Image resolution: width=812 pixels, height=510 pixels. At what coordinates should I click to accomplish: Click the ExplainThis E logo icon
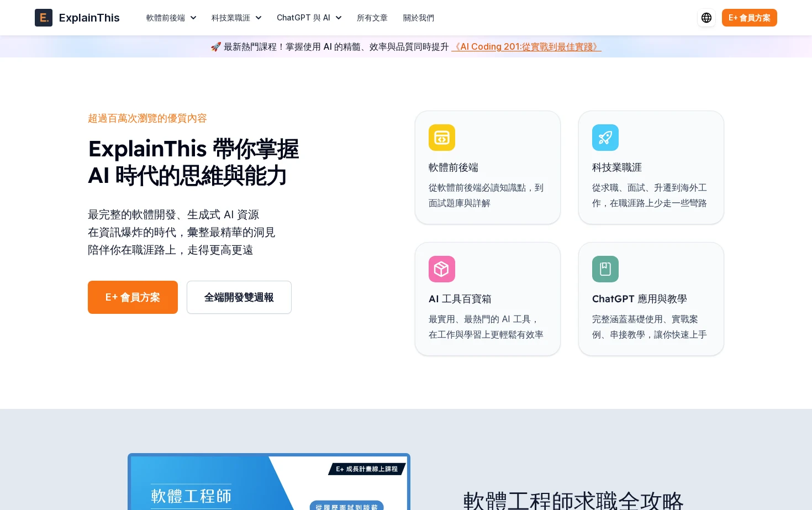click(x=44, y=18)
